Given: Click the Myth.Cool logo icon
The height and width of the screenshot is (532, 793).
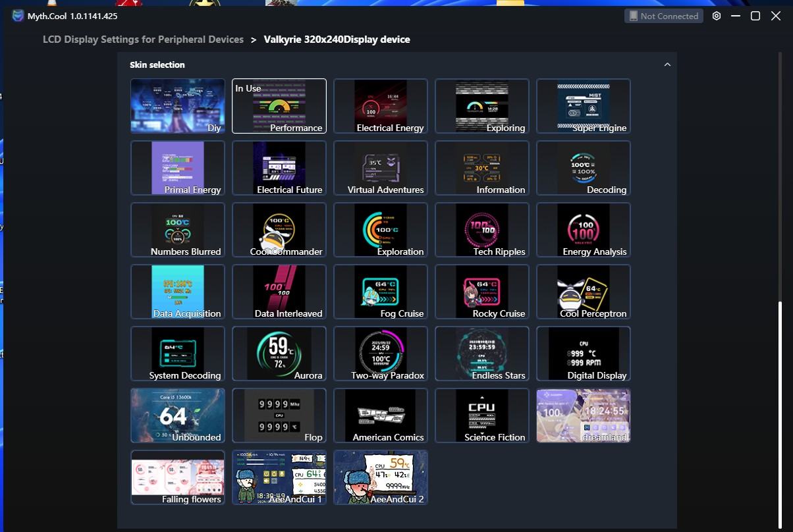Looking at the screenshot, I should click(x=17, y=16).
